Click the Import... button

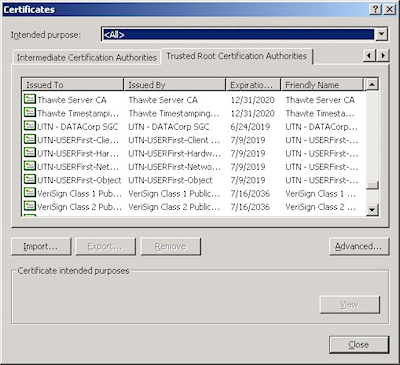pos(41,247)
